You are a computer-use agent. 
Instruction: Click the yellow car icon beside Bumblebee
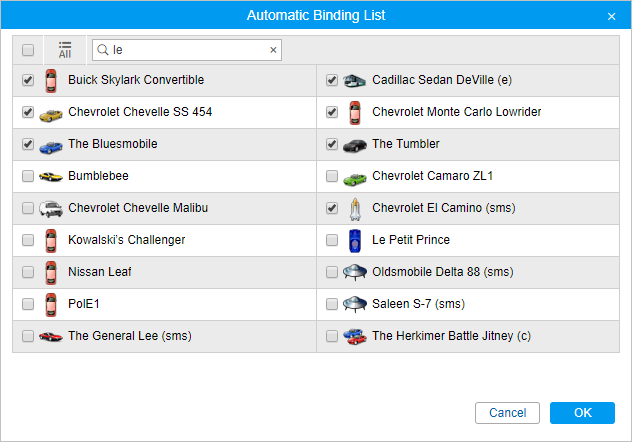point(51,176)
